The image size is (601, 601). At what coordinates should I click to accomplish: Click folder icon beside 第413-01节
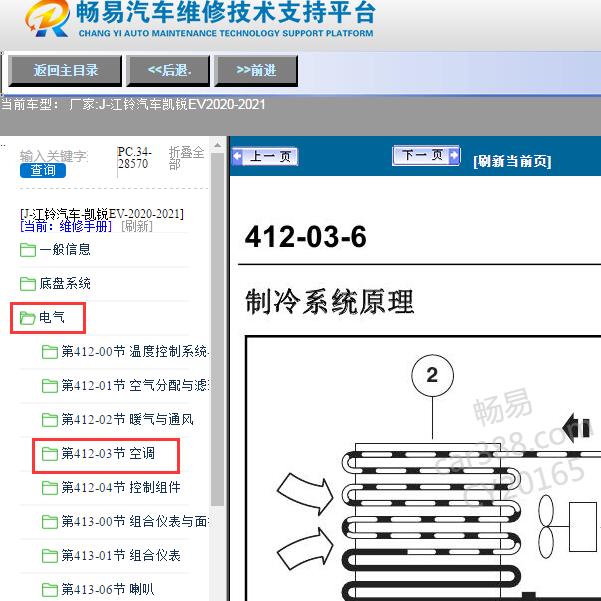[x=49, y=556]
